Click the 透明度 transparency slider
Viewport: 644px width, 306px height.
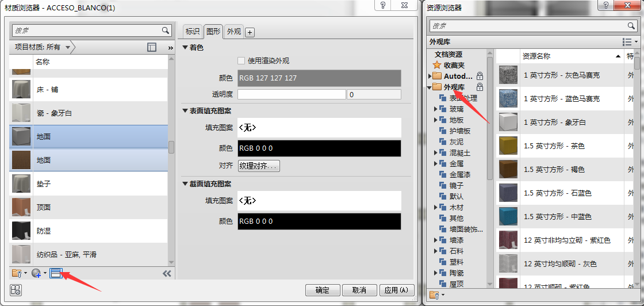click(292, 94)
